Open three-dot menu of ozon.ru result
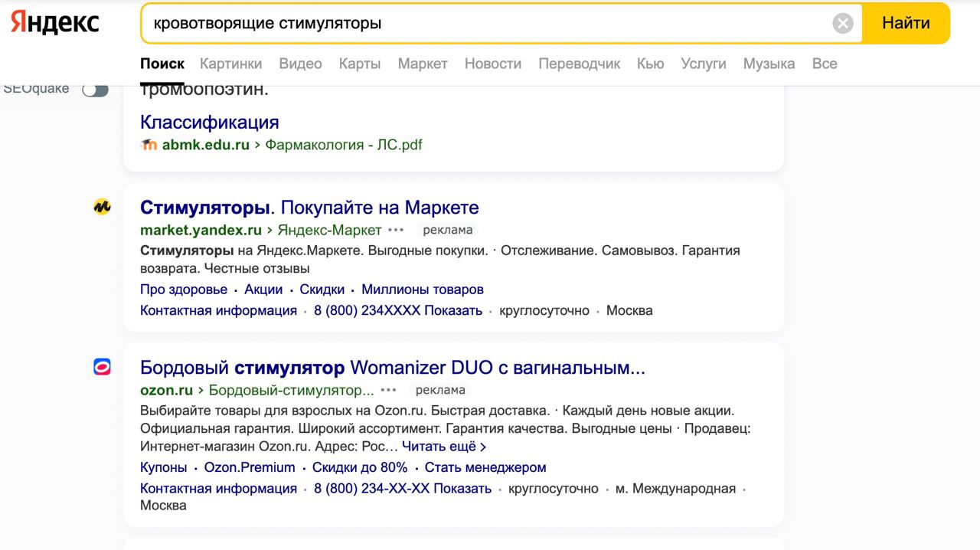980x550 pixels. (389, 390)
